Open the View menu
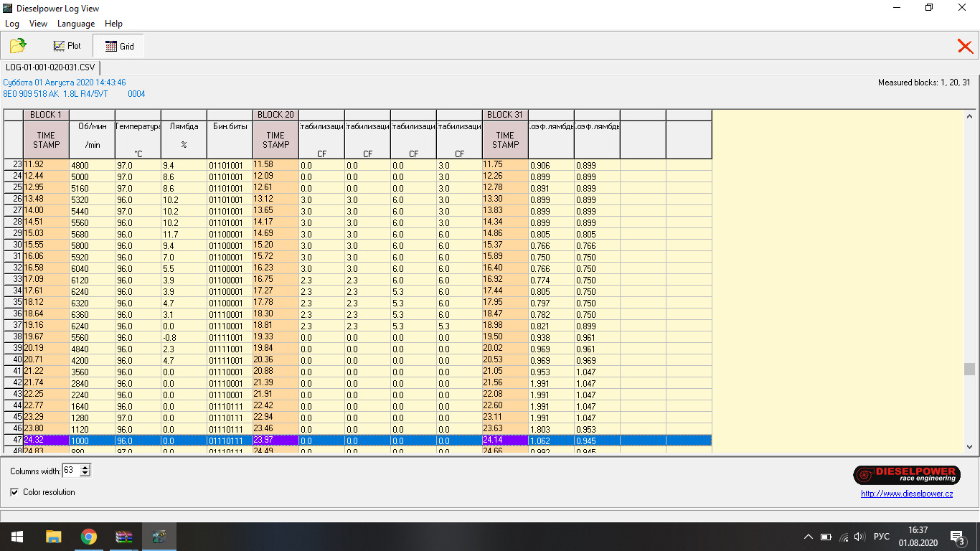 [38, 24]
